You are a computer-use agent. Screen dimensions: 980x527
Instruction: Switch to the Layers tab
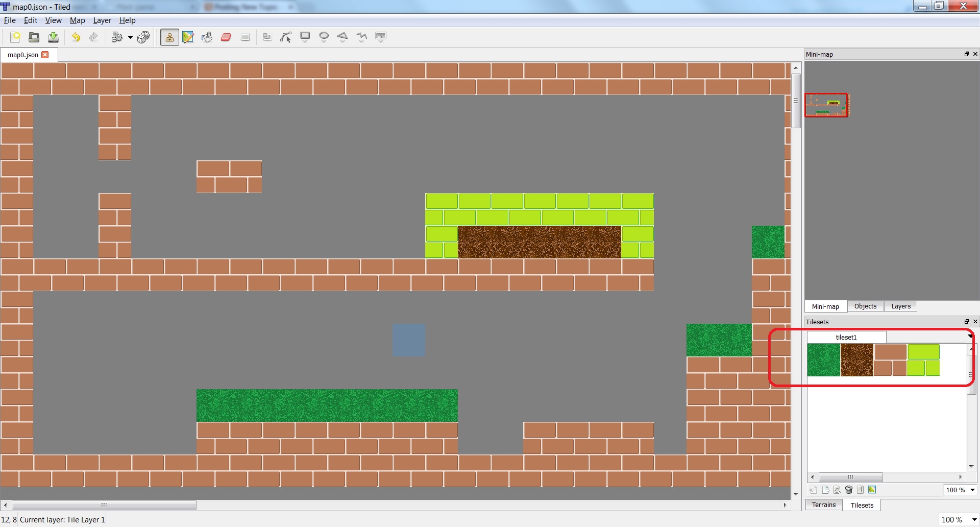click(901, 306)
